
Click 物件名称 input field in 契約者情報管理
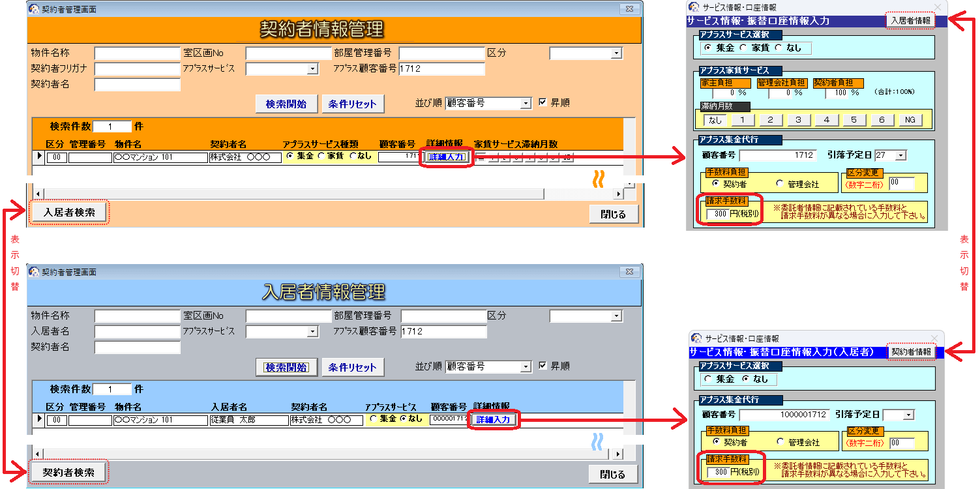tap(137, 53)
